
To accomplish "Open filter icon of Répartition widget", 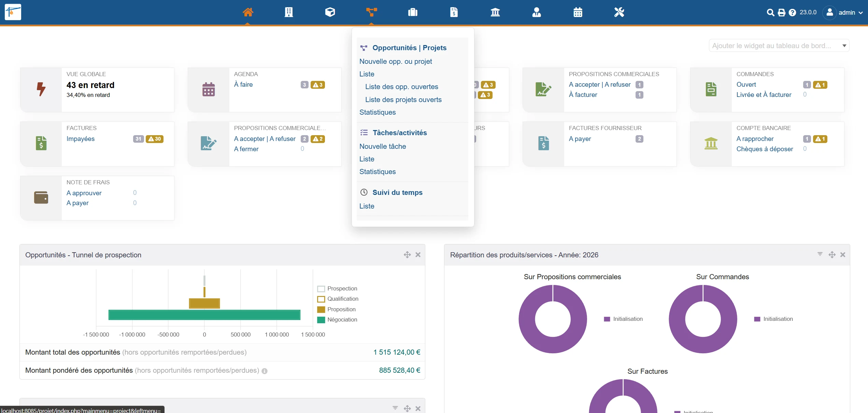I will coord(820,254).
